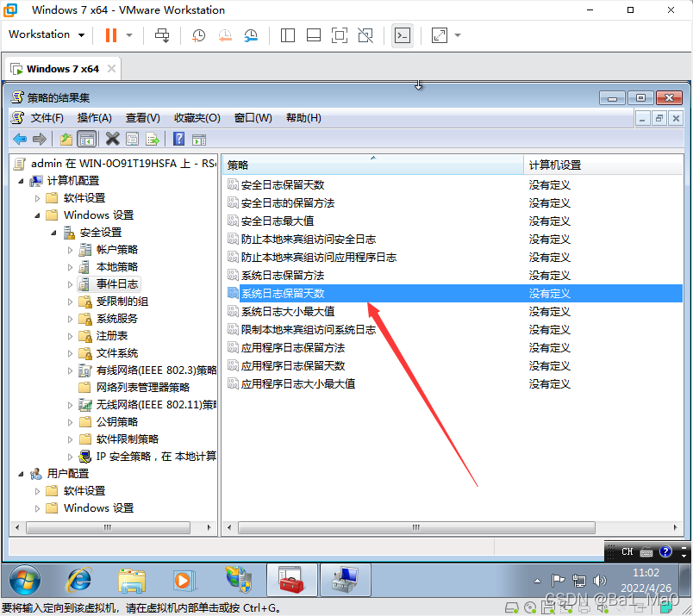Click the VMware pause button
693x616 pixels.
tap(111, 35)
